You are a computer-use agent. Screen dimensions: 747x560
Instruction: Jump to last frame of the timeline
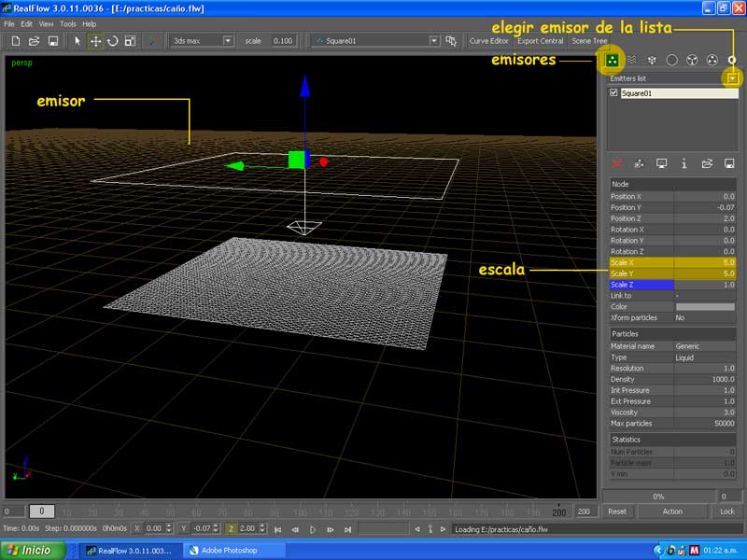click(x=347, y=529)
